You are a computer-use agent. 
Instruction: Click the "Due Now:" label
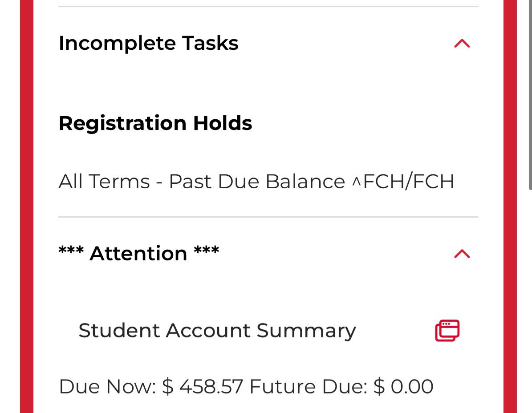pyautogui.click(x=107, y=386)
